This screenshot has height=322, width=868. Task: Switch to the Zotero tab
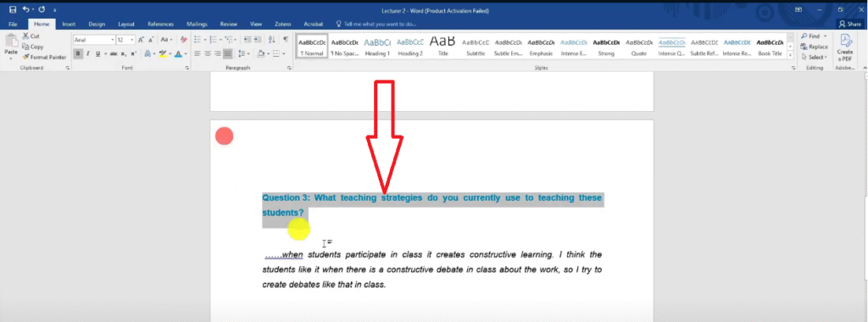click(x=283, y=25)
